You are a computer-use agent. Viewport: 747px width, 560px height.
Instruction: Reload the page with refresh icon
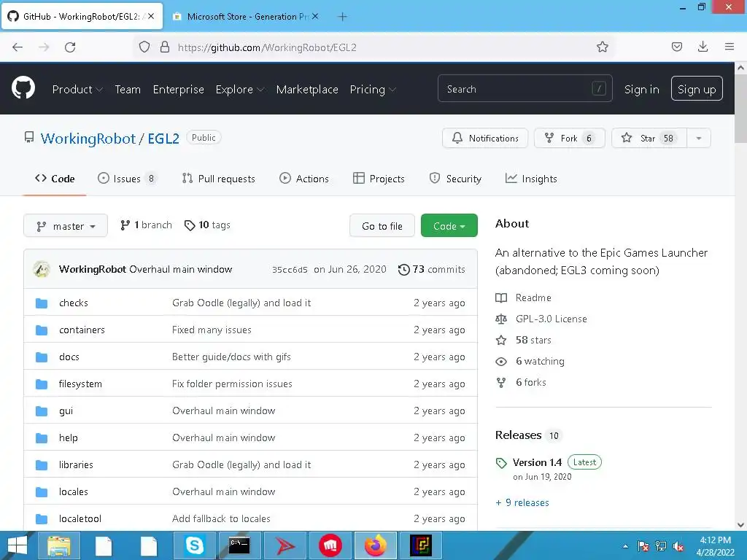(70, 47)
